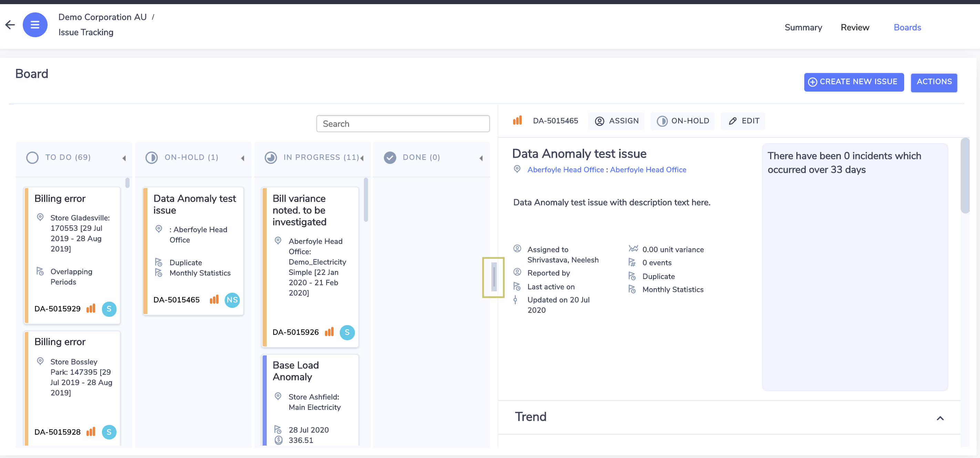
Task: Click the '0.00 unit variance' text
Action: coord(673,250)
